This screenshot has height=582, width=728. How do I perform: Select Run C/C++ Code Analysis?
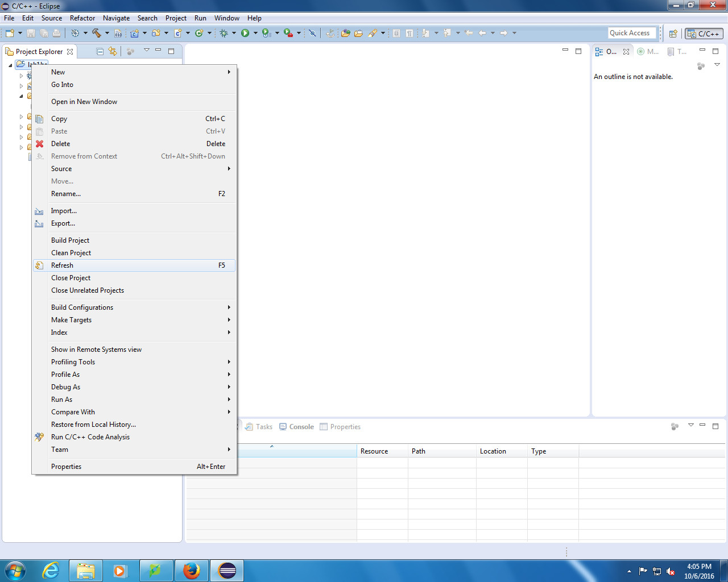[134, 437]
